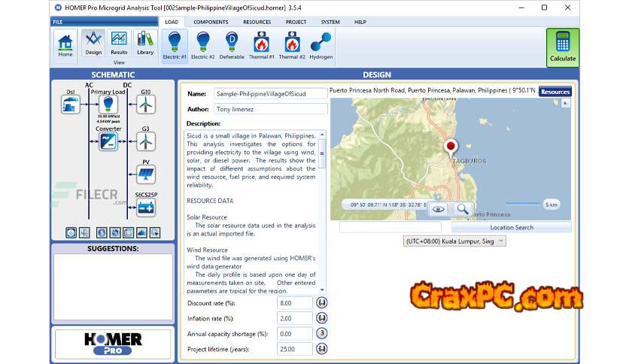Click the Author input field
Screen dimensions: 629x364
[x=270, y=109]
